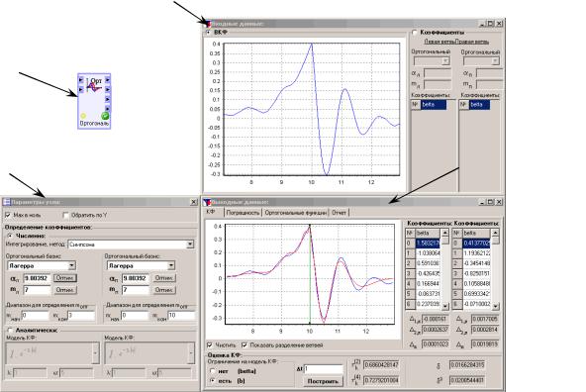Image resolution: width=586 pixels, height=392 pixels.
Task: Click left alpha Оптим. button
Action: (64, 278)
